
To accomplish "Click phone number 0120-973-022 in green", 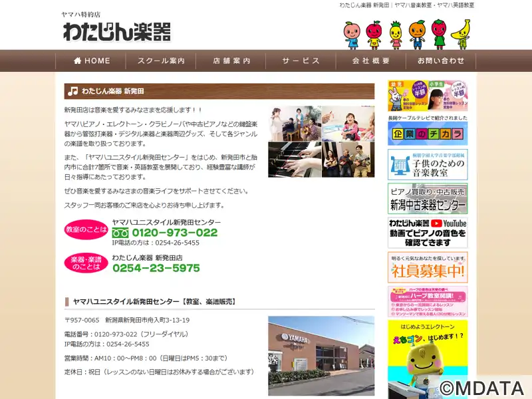I will pyautogui.click(x=175, y=233).
